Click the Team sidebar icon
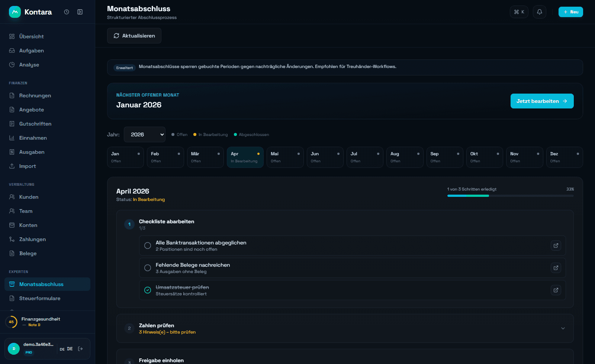 pyautogui.click(x=12, y=211)
